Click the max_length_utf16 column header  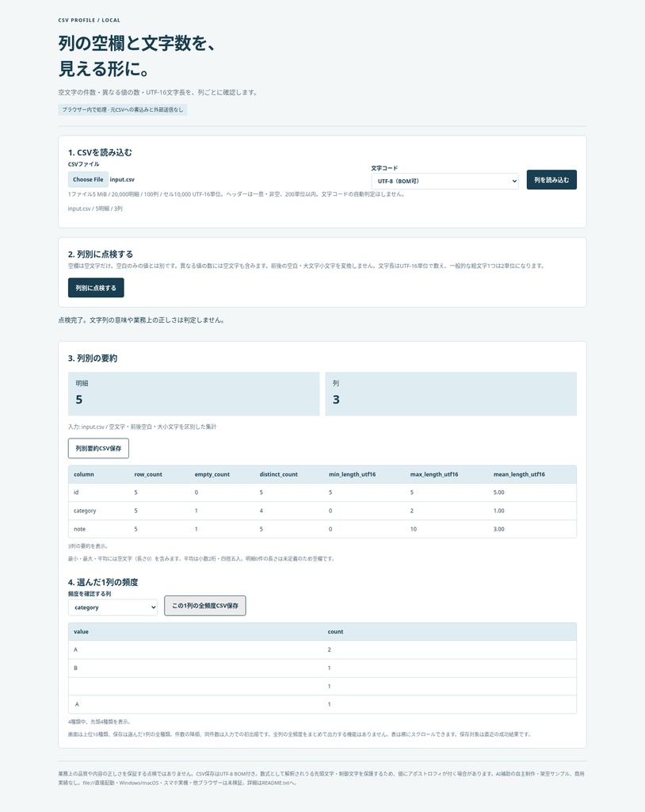pos(434,474)
